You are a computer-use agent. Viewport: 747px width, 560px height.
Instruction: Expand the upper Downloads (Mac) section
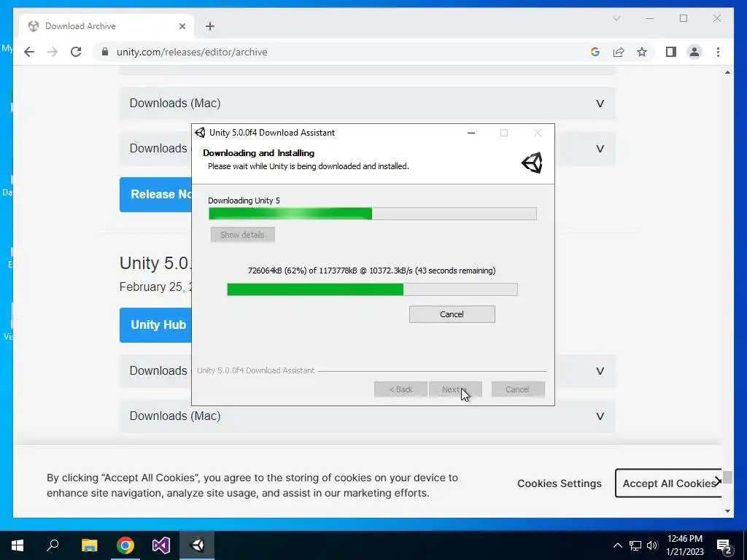coord(368,104)
